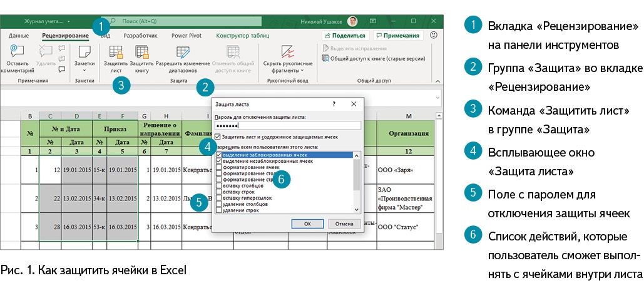The image size is (644, 283).
Task: Switch to the Разработчик tab
Action: pos(140,36)
